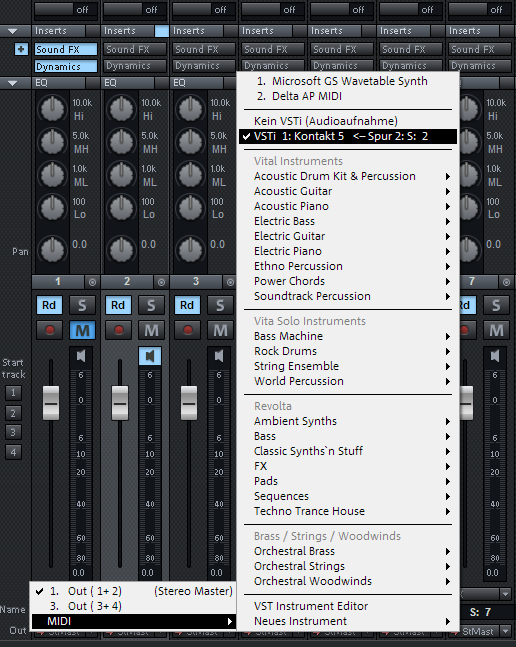Click track 1 Lo 100 EQ knob

point(52,208)
